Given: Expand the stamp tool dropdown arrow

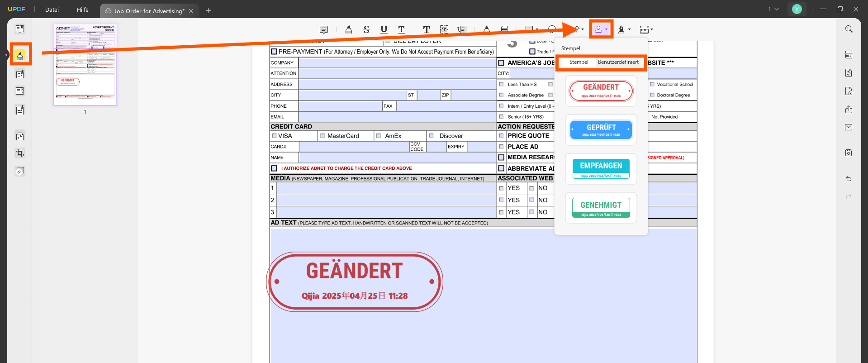Looking at the screenshot, I should coord(607,29).
